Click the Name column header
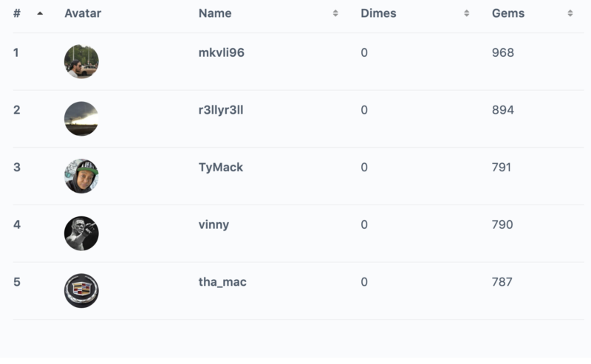This screenshot has width=591, height=364. click(215, 13)
